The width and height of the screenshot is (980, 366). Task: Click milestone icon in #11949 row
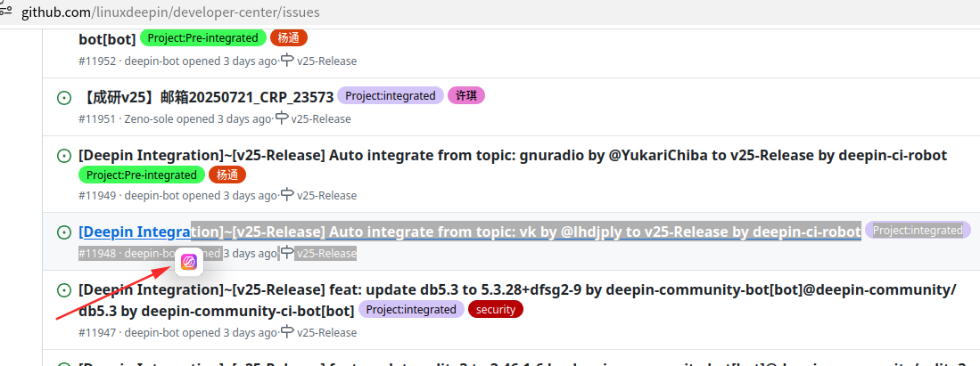pos(287,195)
